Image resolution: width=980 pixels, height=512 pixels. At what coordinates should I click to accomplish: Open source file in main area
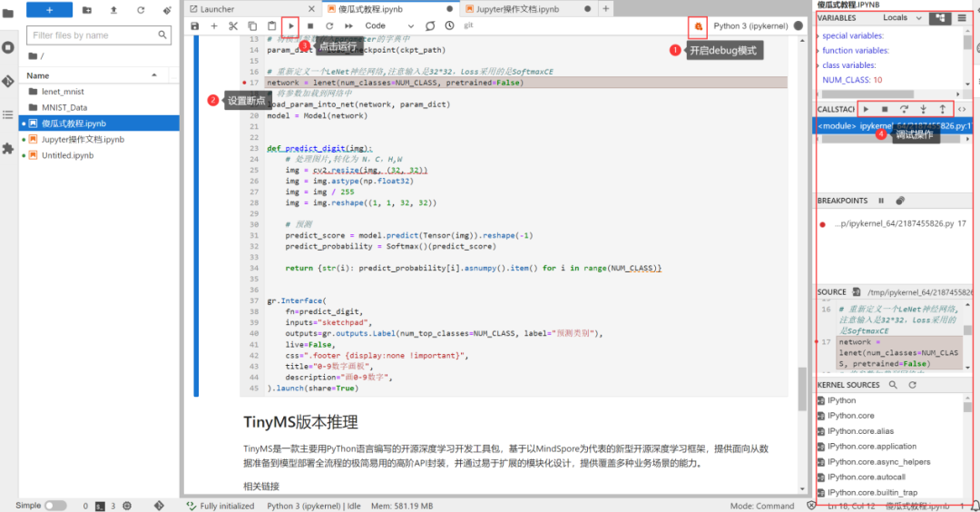[857, 292]
